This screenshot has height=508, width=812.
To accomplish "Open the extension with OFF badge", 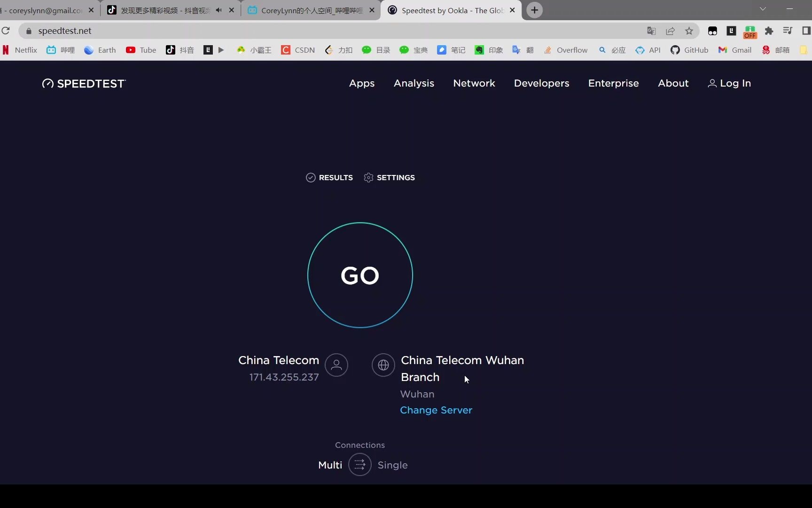I will coord(750,32).
